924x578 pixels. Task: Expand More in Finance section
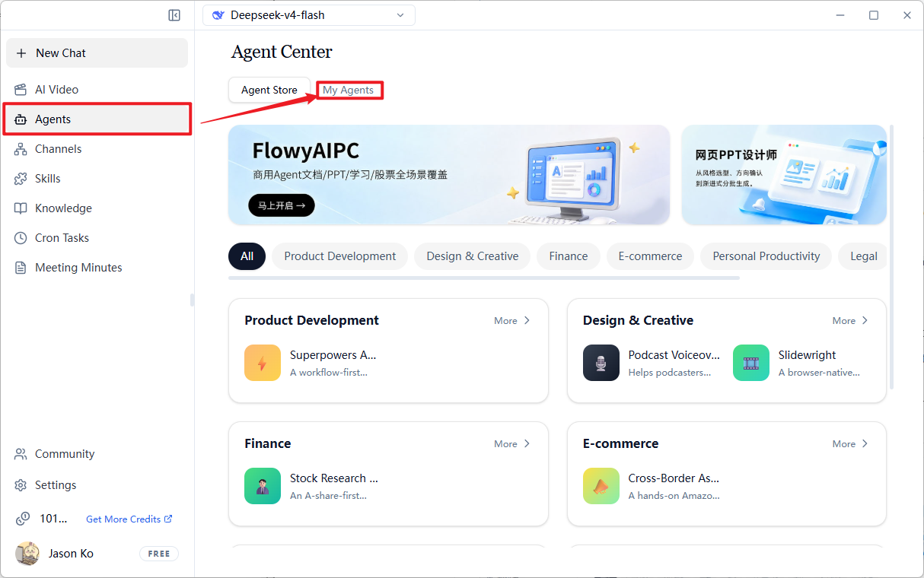pyautogui.click(x=512, y=444)
